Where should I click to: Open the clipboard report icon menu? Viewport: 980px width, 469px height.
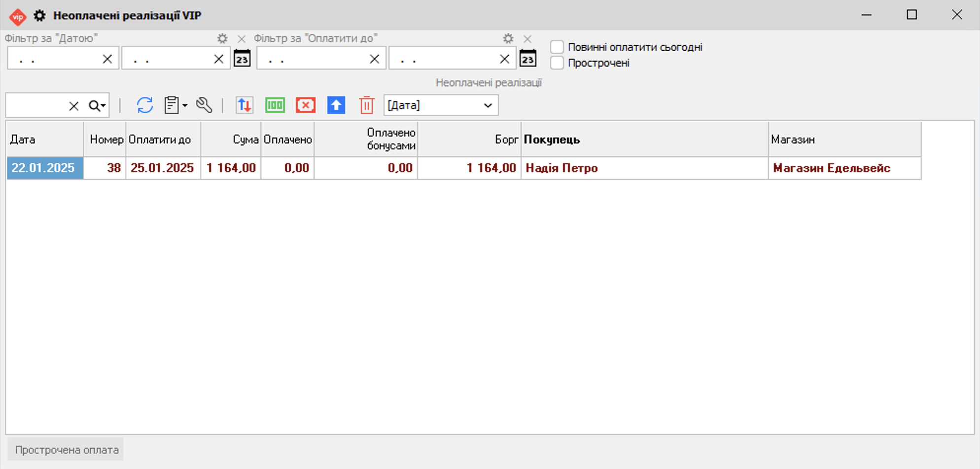point(175,105)
